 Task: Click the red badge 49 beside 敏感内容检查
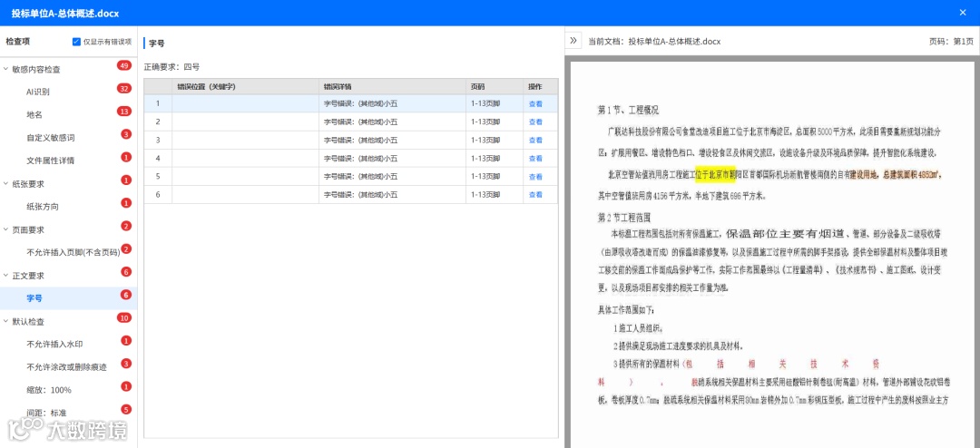[123, 65]
